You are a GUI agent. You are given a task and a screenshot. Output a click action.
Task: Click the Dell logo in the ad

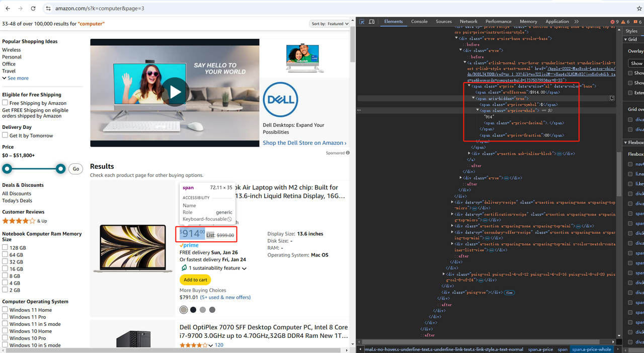tap(280, 100)
